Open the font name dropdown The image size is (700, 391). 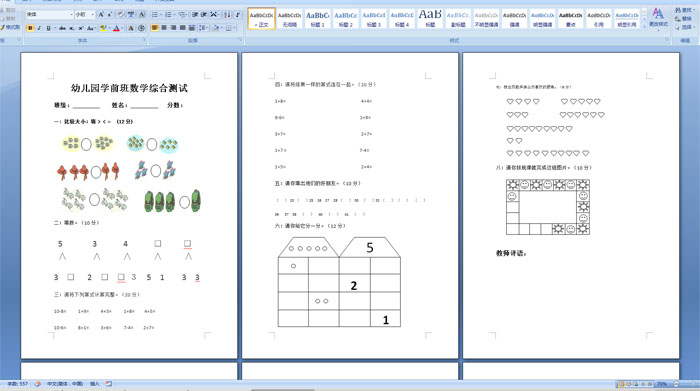tap(50, 15)
